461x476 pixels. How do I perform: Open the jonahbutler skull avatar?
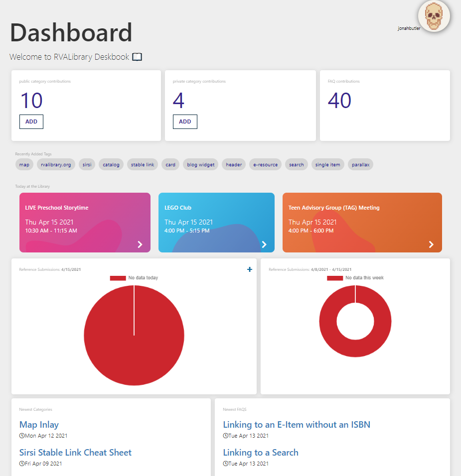[x=434, y=16]
